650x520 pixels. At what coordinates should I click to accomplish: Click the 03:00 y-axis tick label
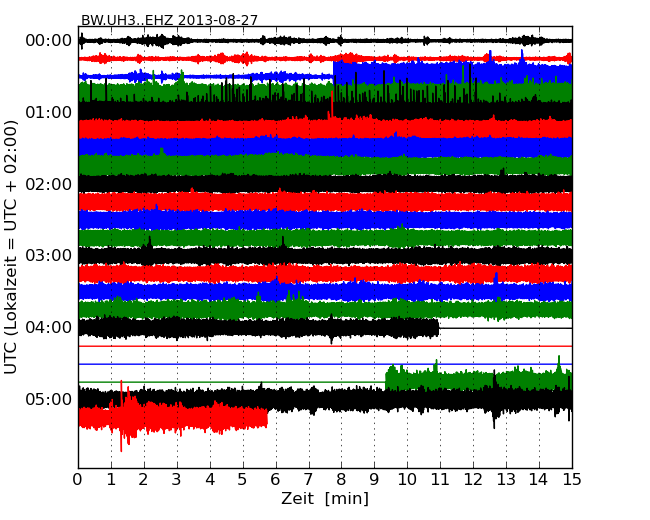(49, 255)
